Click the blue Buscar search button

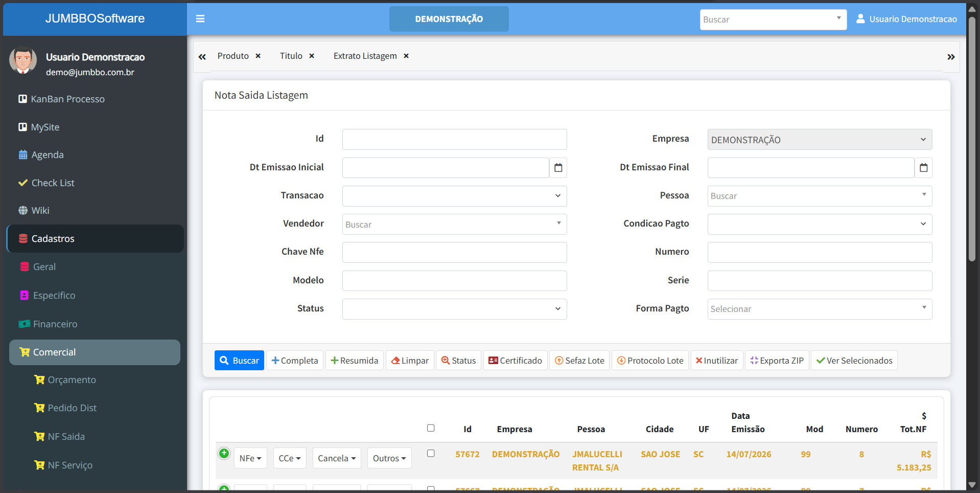[x=239, y=361]
